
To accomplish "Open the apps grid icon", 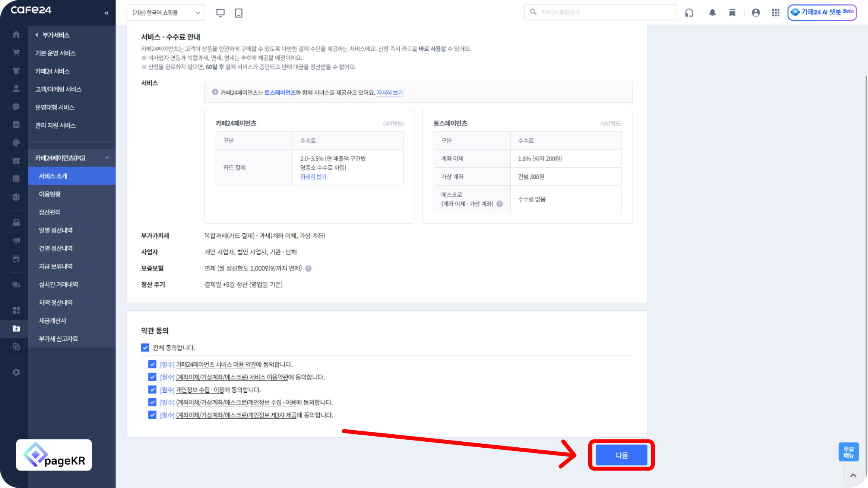I will tap(775, 13).
